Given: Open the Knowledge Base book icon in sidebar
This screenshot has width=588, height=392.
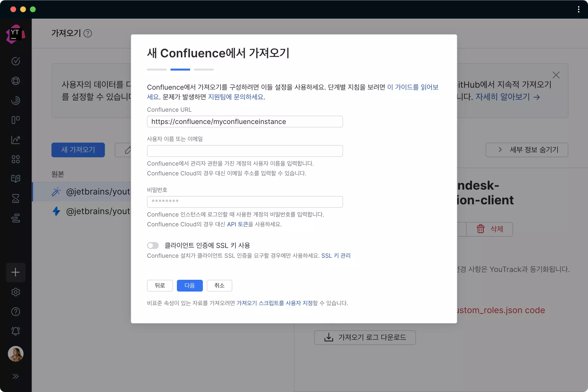Looking at the screenshot, I should tap(16, 179).
